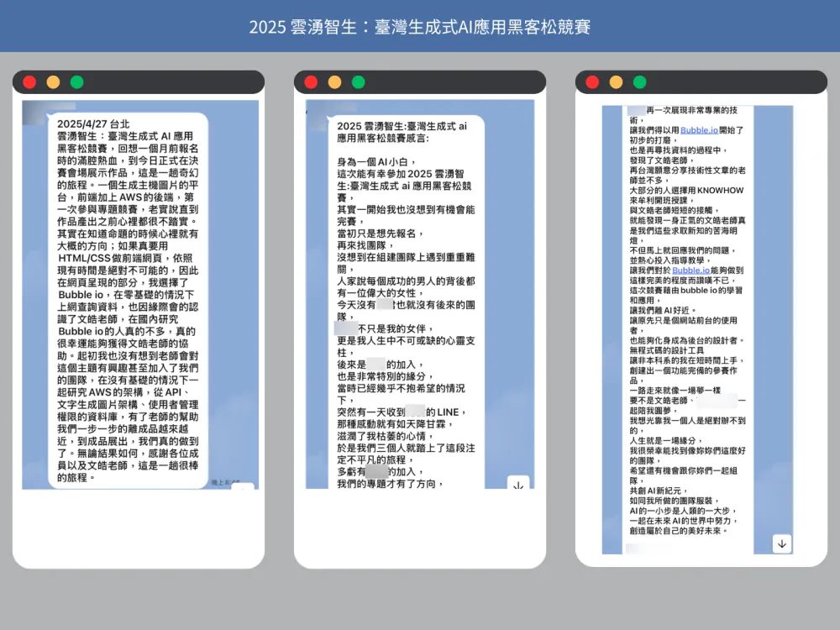Click the yellow dot on the left window

click(53, 82)
